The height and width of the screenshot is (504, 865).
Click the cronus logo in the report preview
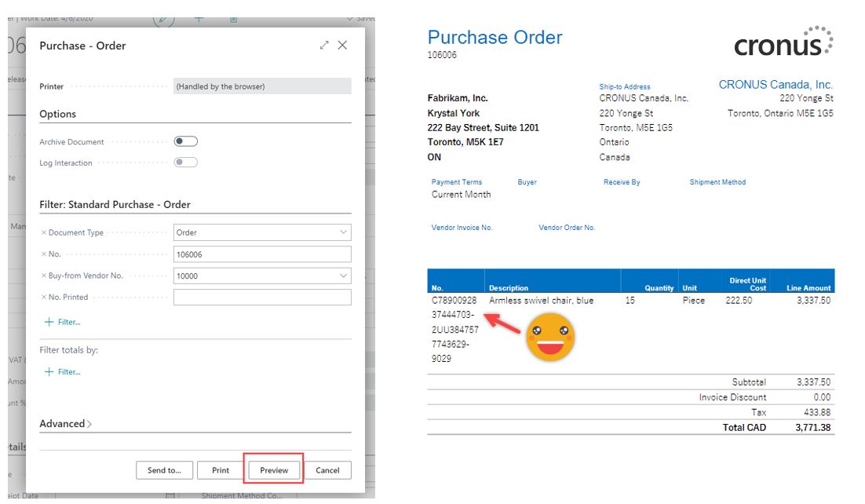tap(783, 42)
